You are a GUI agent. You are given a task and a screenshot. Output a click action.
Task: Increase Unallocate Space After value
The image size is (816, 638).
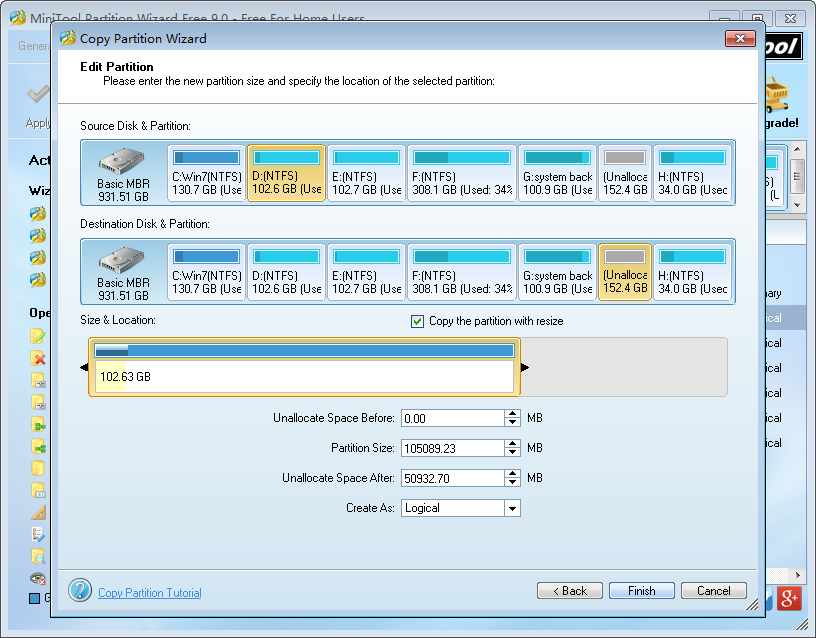[x=513, y=474]
